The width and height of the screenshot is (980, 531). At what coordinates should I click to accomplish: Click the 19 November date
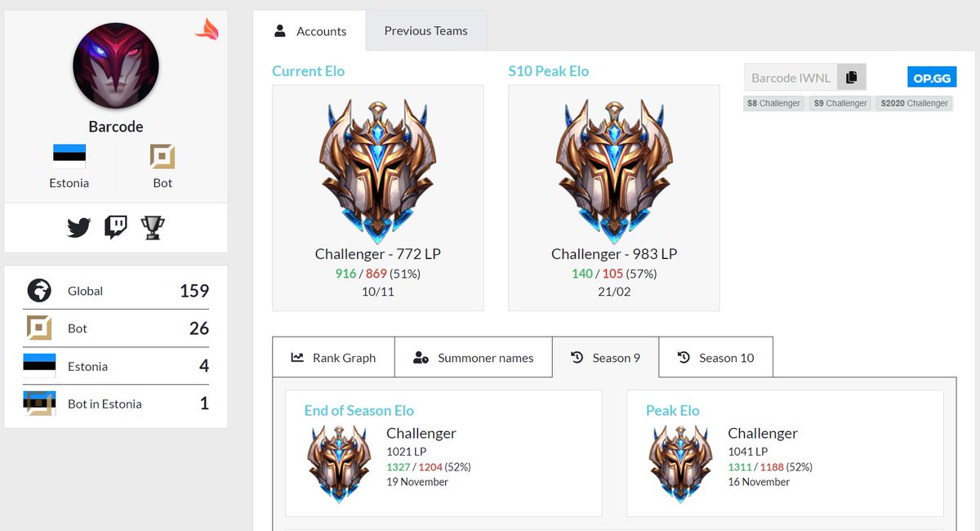[417, 482]
